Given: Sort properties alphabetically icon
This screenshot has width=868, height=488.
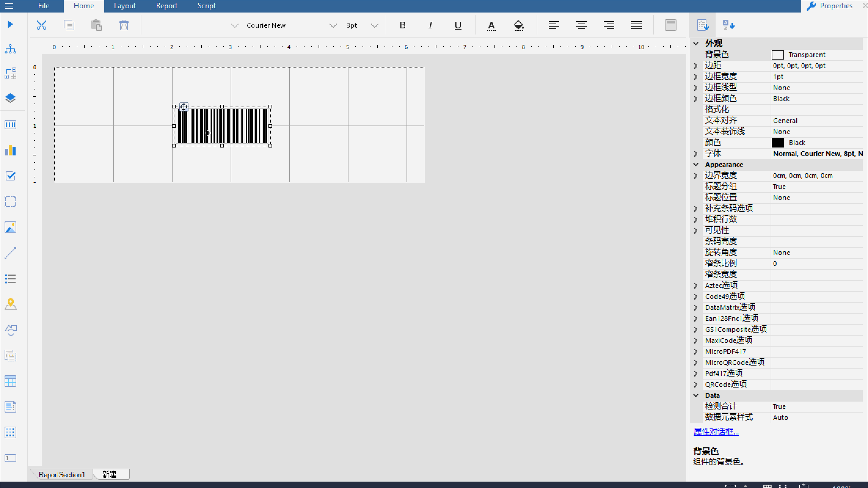Looking at the screenshot, I should [729, 25].
